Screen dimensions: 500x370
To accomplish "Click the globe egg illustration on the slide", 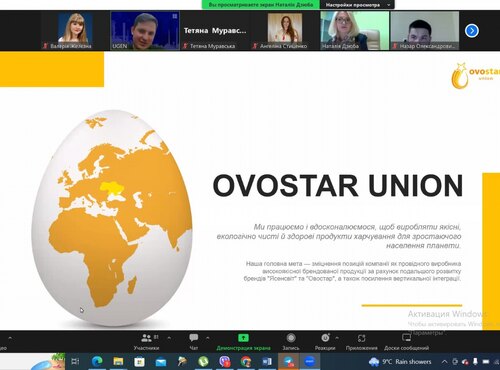I will (x=112, y=218).
